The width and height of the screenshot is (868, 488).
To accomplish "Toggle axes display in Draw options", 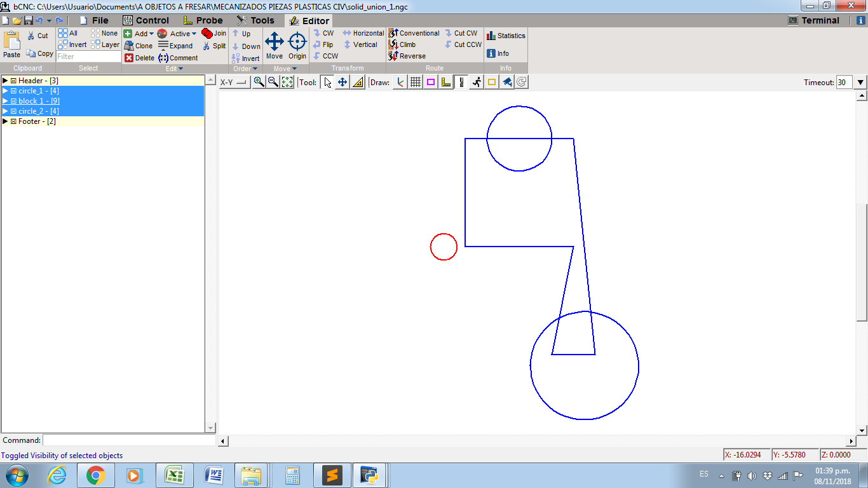I will 400,82.
